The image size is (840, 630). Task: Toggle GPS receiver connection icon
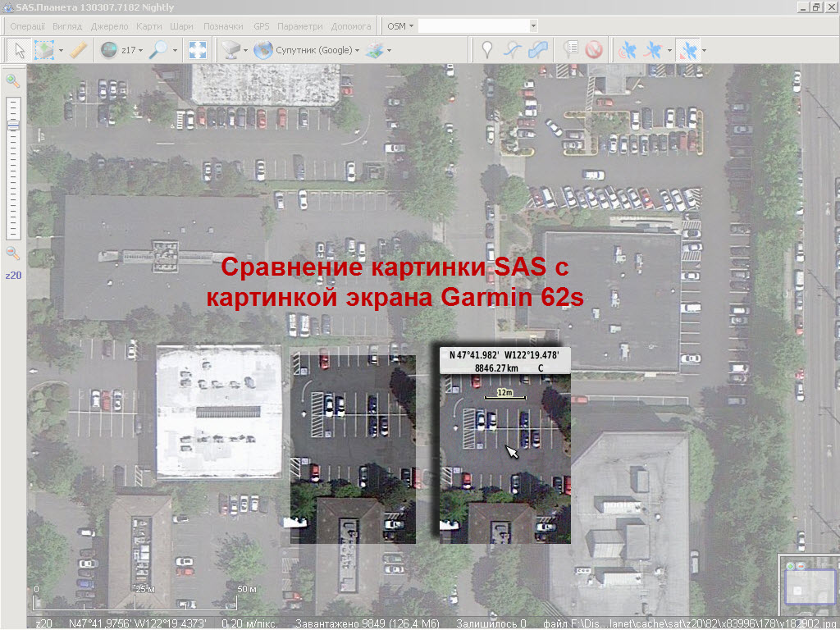point(628,50)
